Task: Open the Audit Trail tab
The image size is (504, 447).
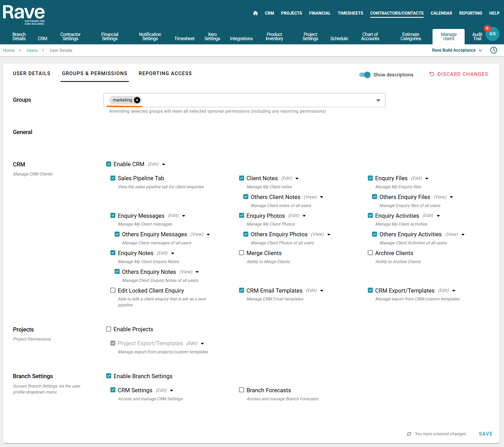Action: click(477, 37)
